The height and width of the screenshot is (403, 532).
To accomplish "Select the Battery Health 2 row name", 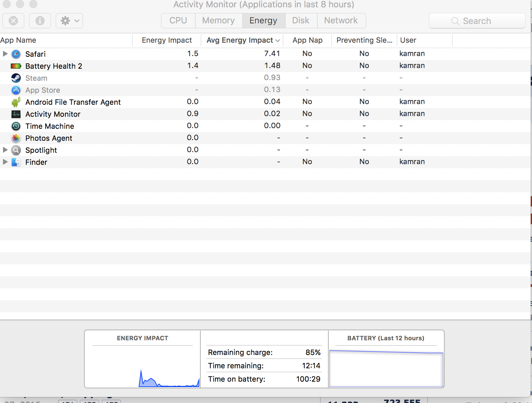I will click(x=54, y=66).
